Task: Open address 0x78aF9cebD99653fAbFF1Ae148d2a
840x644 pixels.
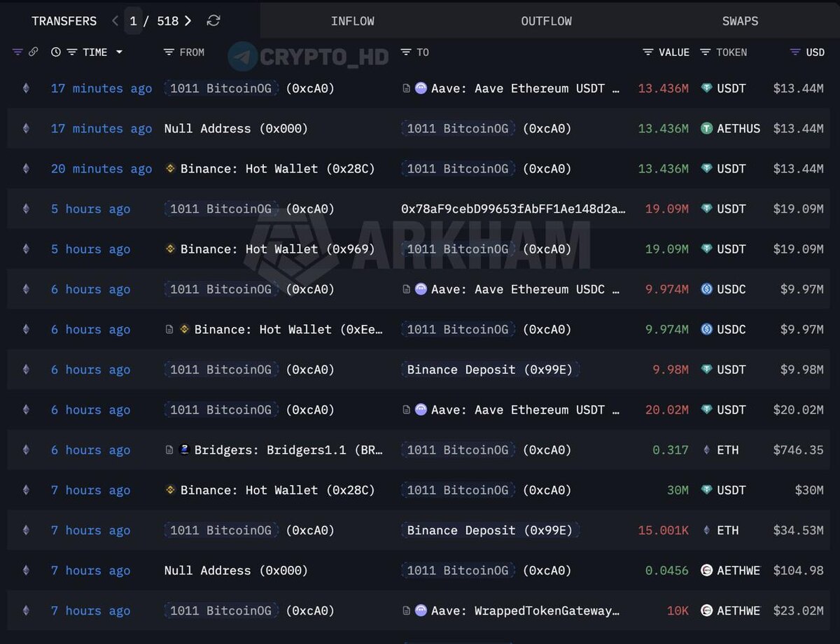Action: pyautogui.click(x=513, y=209)
